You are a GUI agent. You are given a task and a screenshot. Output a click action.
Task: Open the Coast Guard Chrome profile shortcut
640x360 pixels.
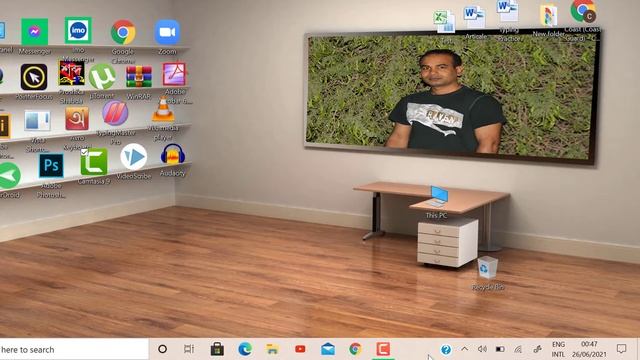coord(583,11)
